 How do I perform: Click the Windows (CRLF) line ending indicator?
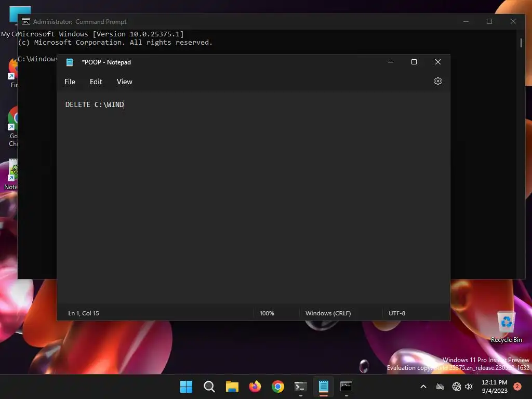[328, 313]
